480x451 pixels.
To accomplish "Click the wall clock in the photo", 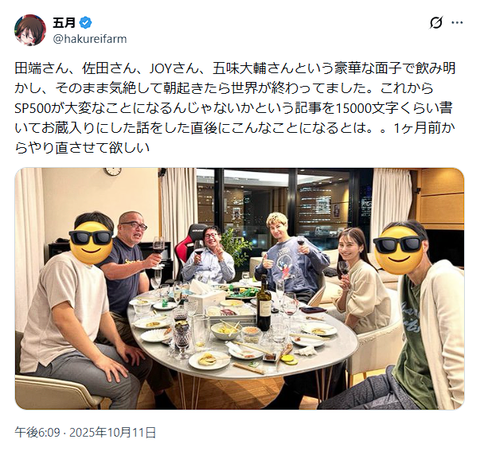I will [113, 171].
